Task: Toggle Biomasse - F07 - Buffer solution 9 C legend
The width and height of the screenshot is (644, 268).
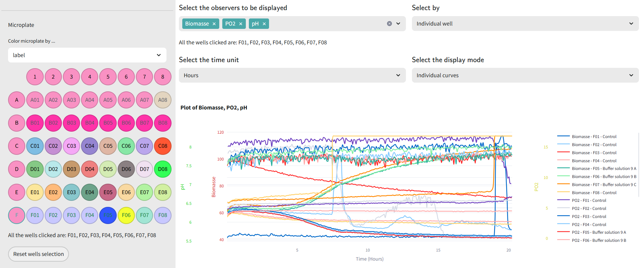Action: click(604, 185)
